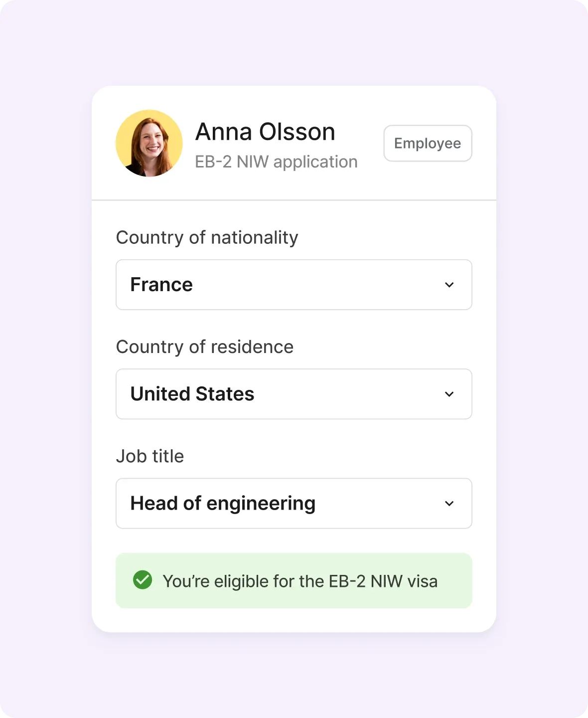Click the Country of nationality label
588x718 pixels.
click(207, 237)
